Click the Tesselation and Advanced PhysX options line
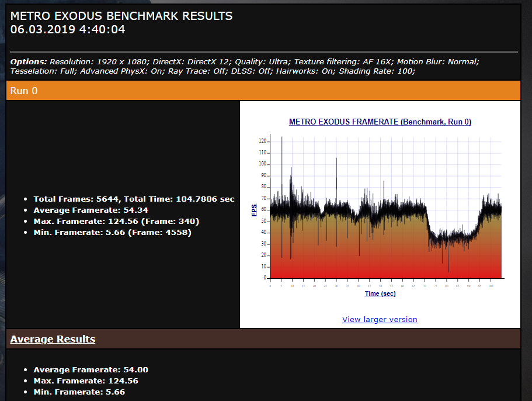Screen dimensions: 532x401 point(213,71)
